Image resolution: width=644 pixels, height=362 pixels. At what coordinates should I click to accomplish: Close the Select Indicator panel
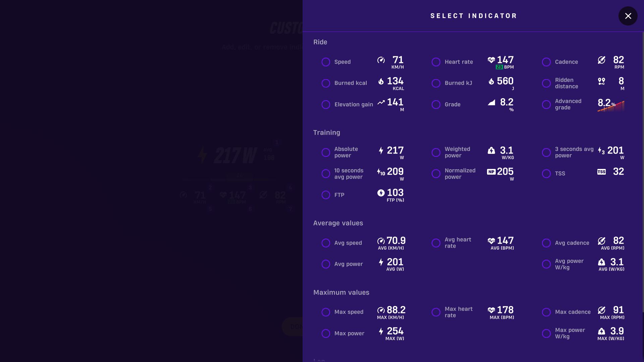pyautogui.click(x=628, y=16)
